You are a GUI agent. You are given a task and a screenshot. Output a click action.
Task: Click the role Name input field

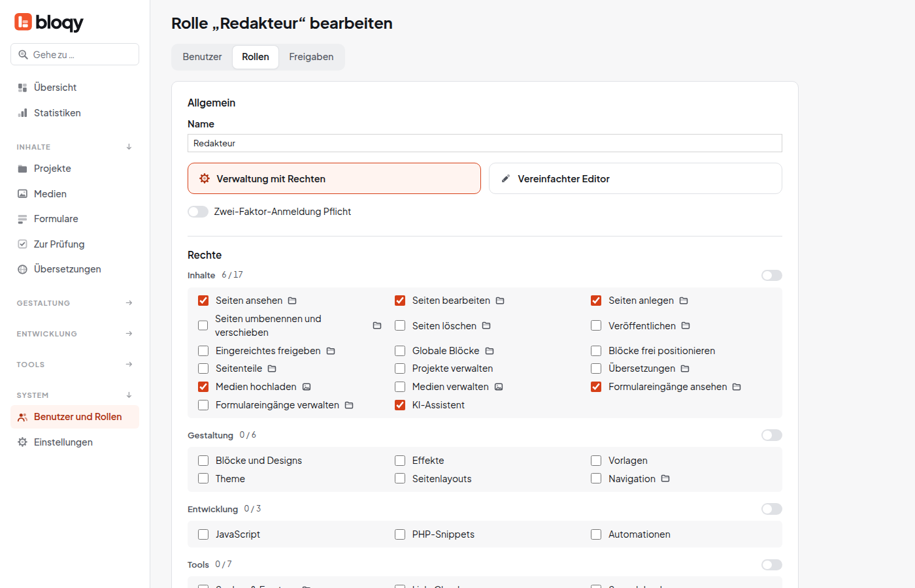485,143
